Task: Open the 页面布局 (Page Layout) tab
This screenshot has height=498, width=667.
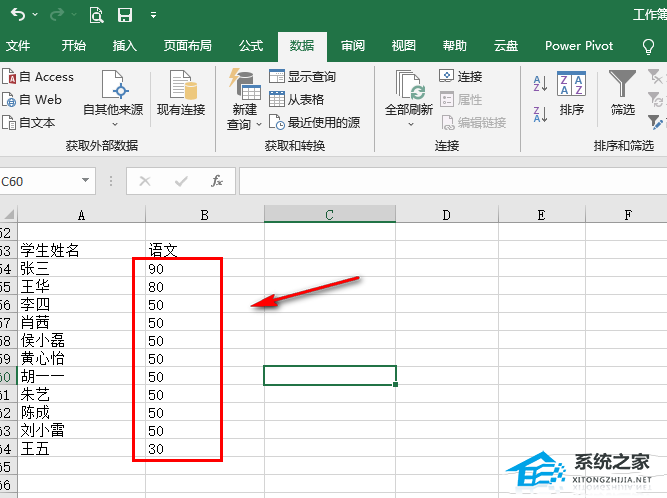Action: [188, 46]
